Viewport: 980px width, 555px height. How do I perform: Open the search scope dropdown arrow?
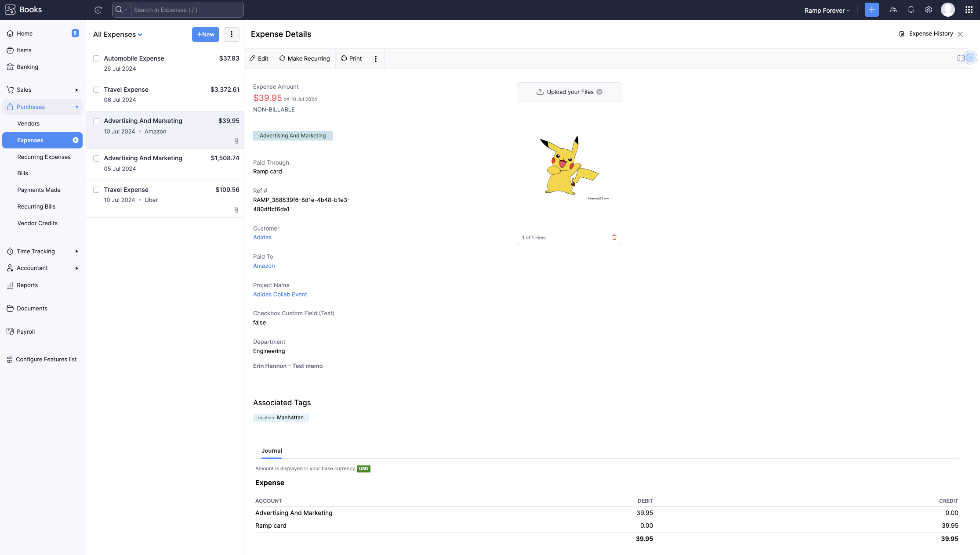point(126,10)
